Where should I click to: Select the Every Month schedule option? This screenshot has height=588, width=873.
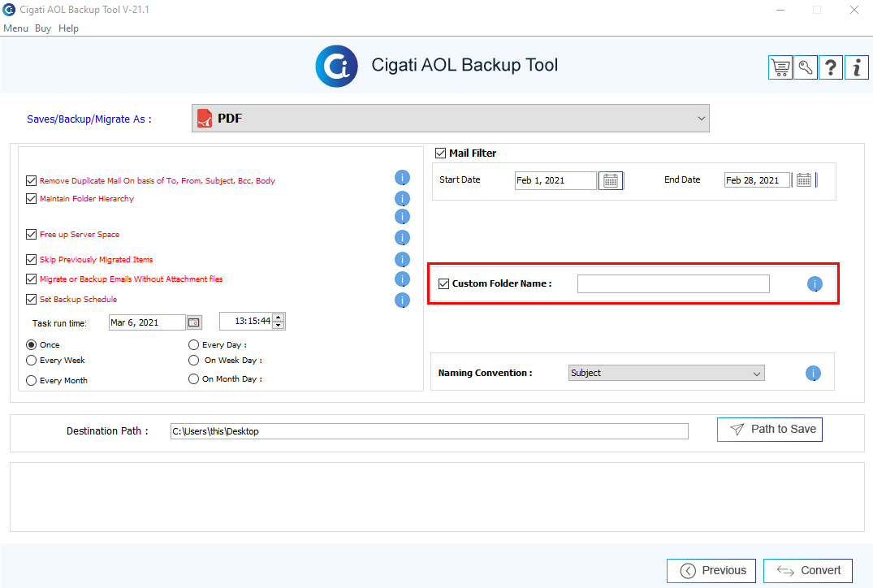click(x=31, y=380)
